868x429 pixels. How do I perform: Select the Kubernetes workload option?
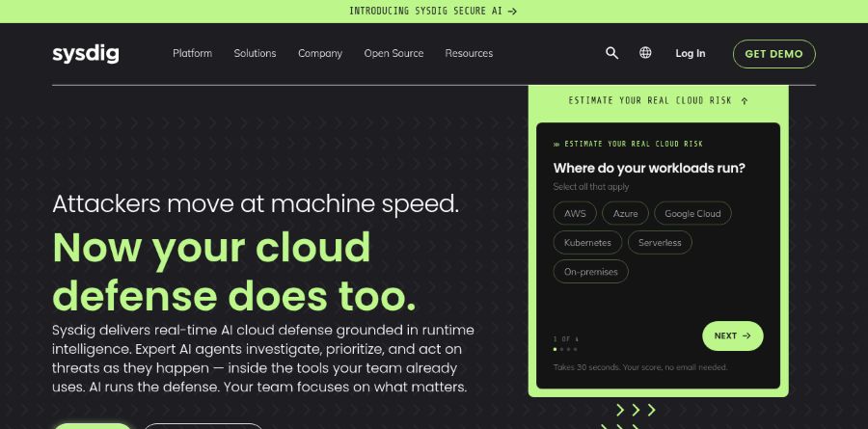click(x=587, y=242)
